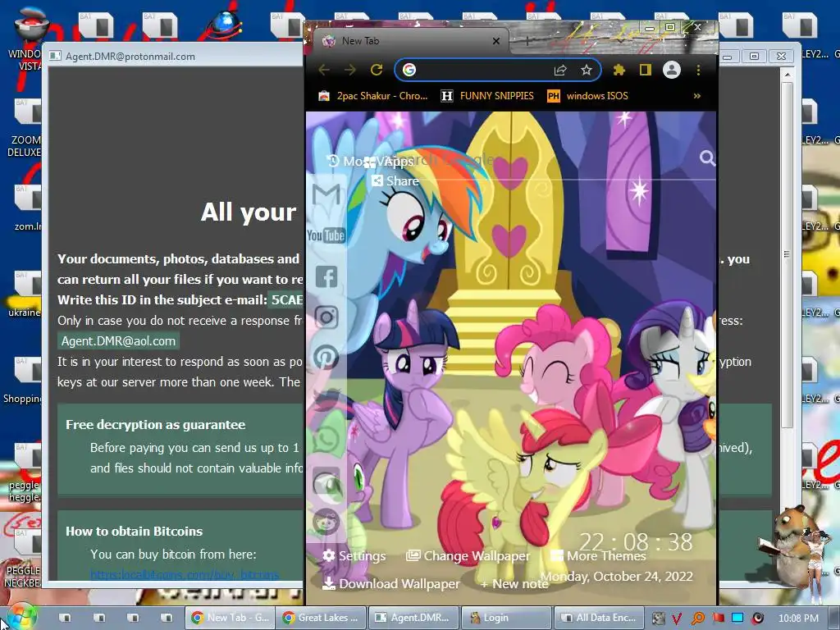Open Chrome side panel icon
Viewport: 840px width, 630px height.
646,70
